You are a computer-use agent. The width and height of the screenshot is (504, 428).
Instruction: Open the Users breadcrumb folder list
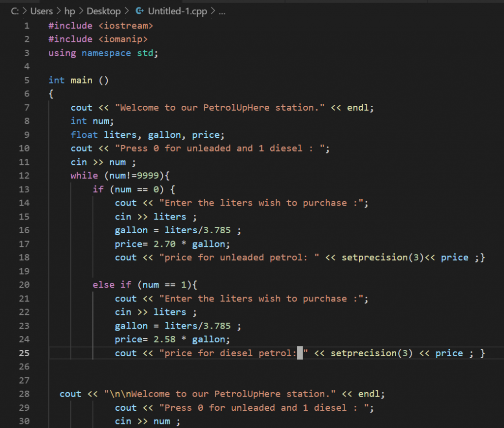click(41, 11)
